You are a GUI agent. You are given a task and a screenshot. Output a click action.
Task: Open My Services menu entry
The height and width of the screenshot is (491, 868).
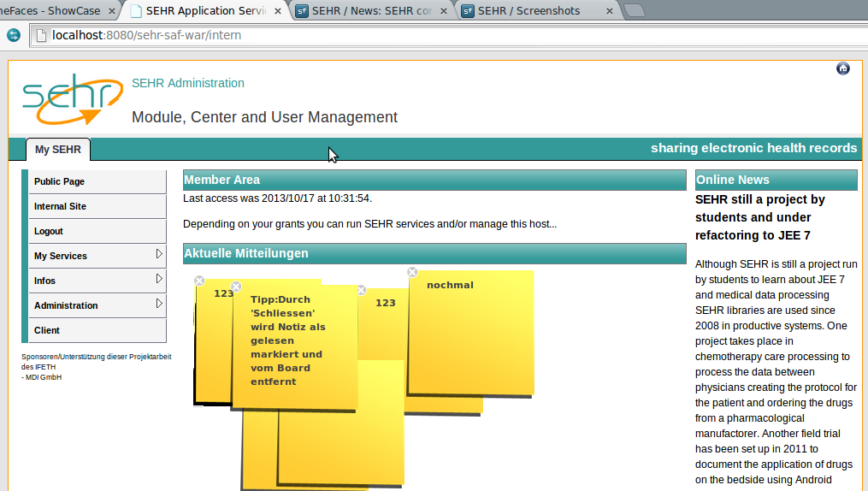(97, 256)
